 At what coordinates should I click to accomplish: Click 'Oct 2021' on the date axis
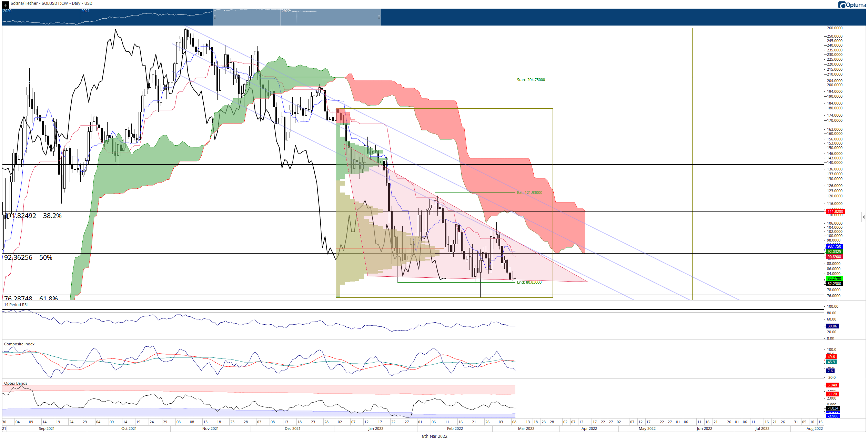pos(129,429)
